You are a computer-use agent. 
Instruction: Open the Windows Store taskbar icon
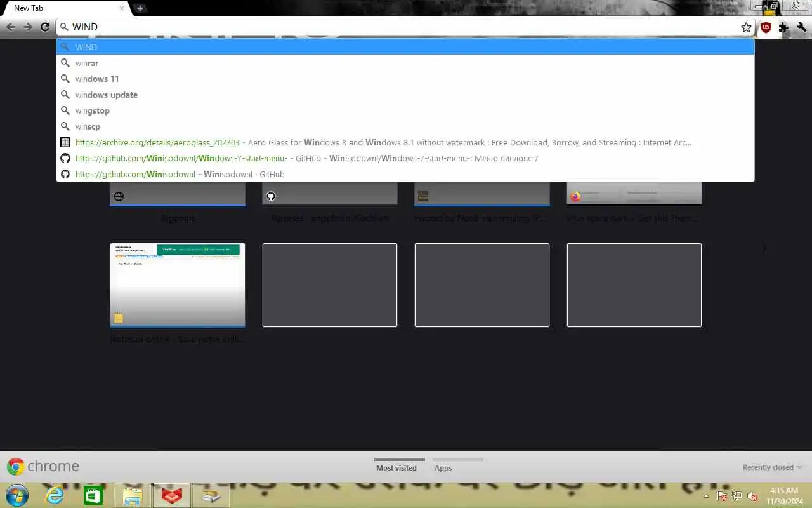point(93,495)
